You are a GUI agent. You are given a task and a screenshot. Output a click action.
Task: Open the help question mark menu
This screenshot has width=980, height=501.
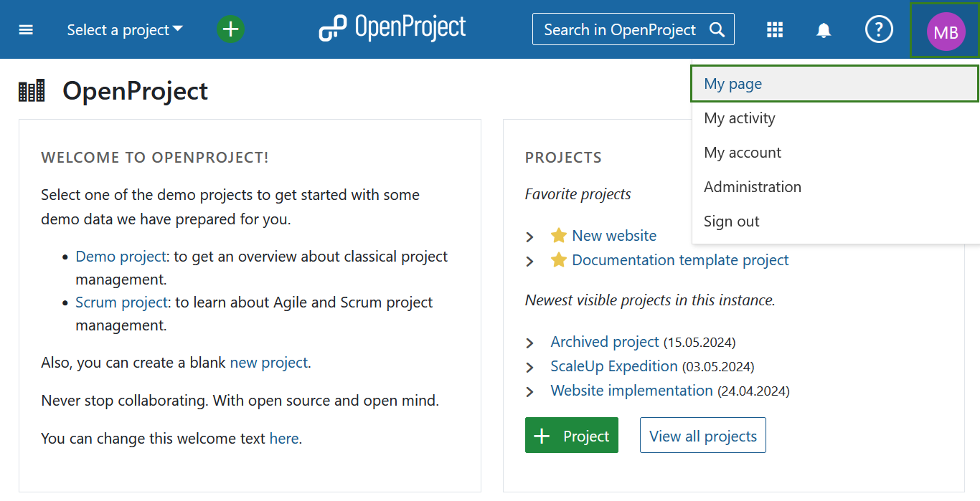click(x=878, y=29)
